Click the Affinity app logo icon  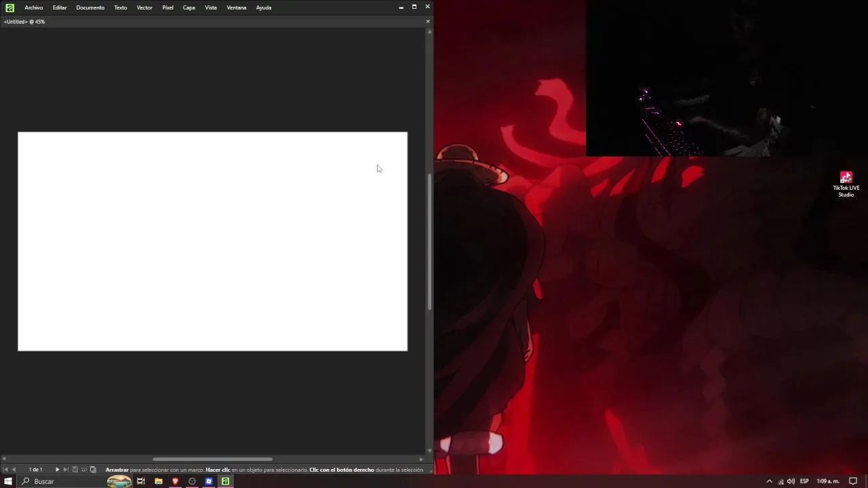click(x=9, y=7)
